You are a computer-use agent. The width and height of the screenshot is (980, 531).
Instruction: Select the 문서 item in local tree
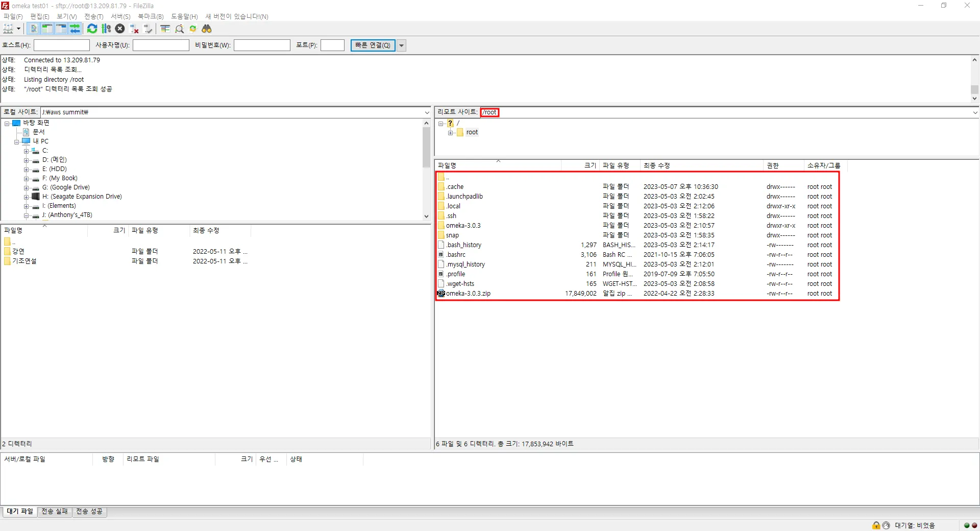tap(39, 132)
